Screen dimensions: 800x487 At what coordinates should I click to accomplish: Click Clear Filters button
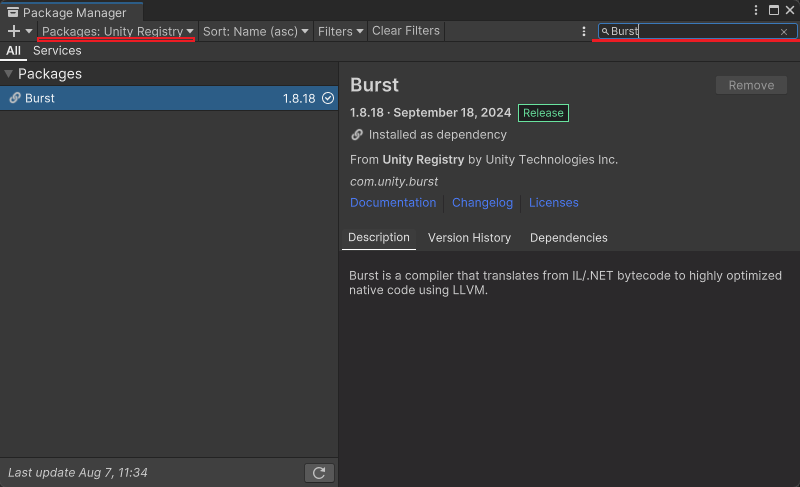point(406,31)
